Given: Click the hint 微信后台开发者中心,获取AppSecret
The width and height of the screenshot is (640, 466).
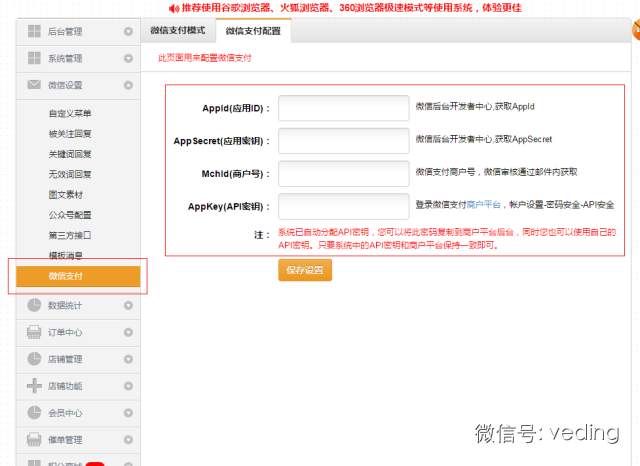Looking at the screenshot, I should coord(484,139).
